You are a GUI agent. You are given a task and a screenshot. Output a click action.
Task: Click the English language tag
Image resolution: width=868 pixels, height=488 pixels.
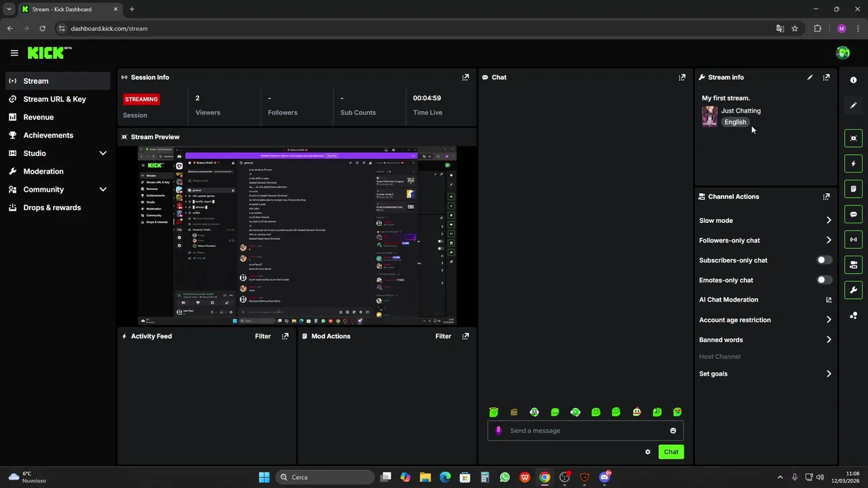pyautogui.click(x=735, y=122)
